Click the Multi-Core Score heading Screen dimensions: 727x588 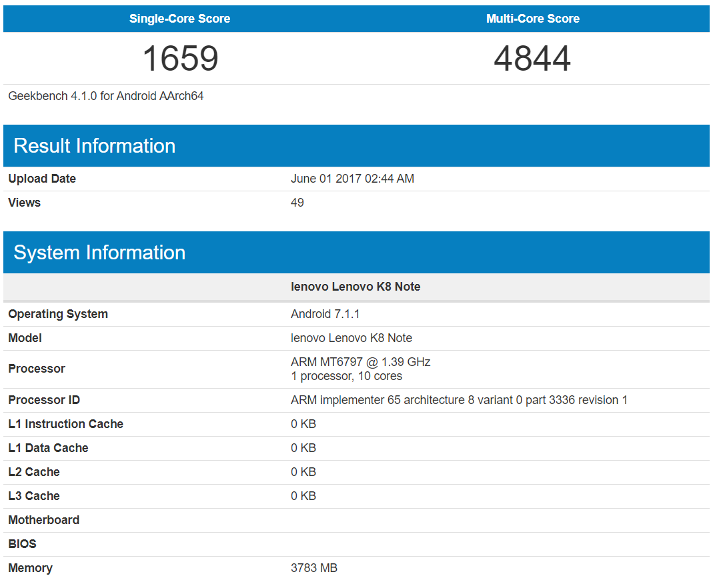tap(533, 19)
